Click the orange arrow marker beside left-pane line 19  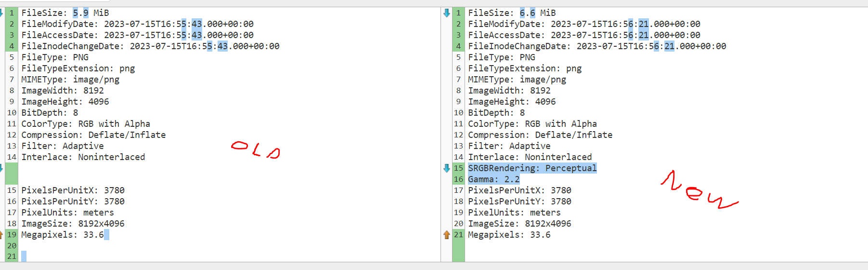click(x=1, y=235)
